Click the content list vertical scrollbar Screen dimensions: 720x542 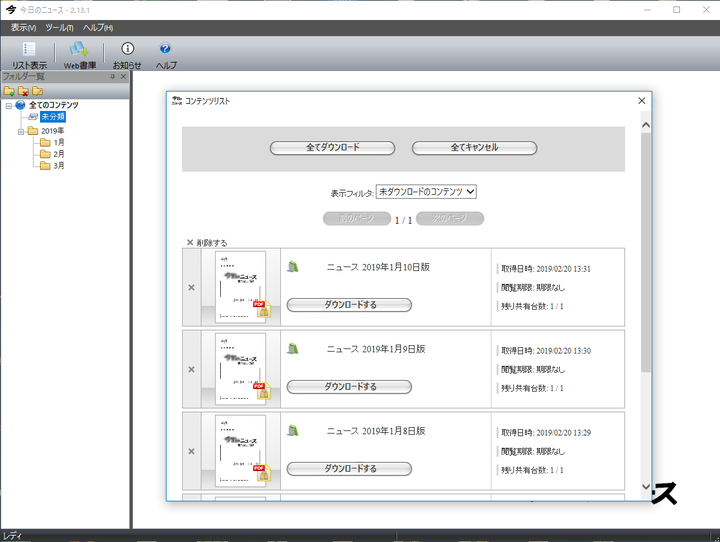tap(645, 250)
